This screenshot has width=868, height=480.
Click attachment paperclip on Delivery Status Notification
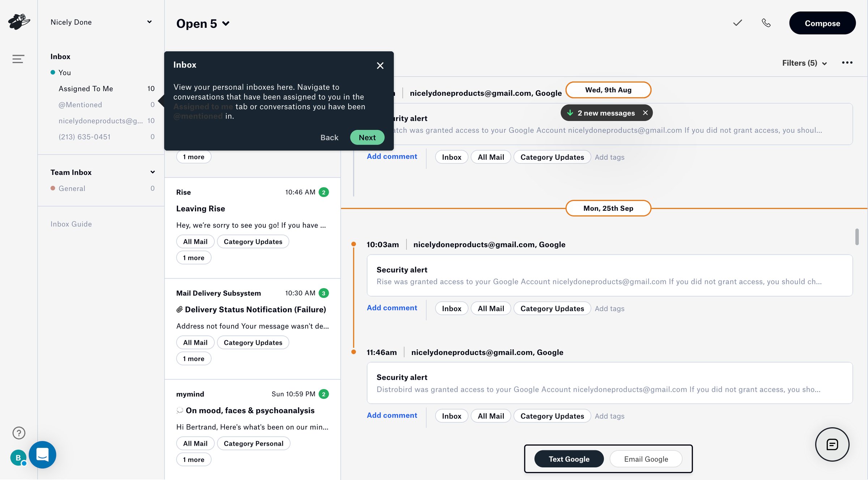[x=179, y=309]
